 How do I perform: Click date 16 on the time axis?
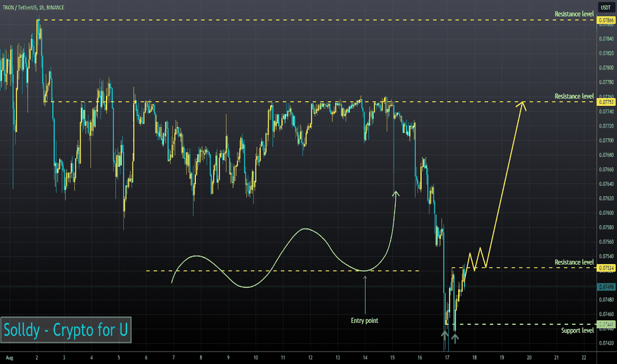420,357
